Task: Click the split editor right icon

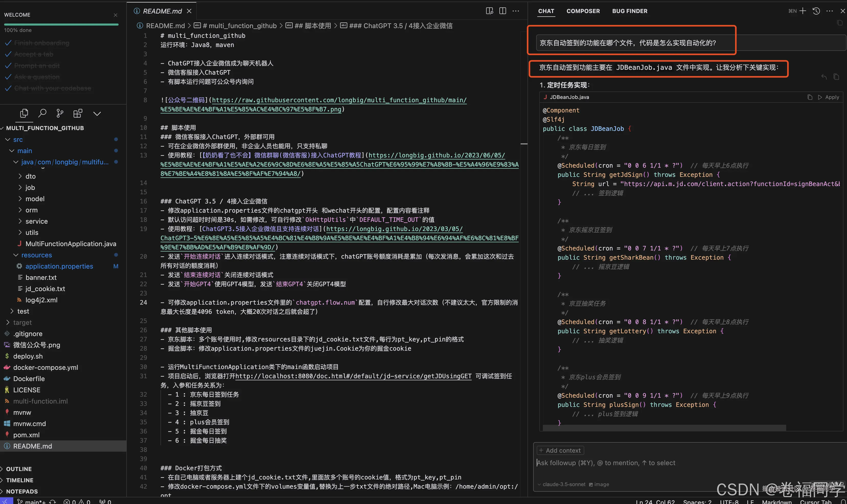Action: point(503,11)
